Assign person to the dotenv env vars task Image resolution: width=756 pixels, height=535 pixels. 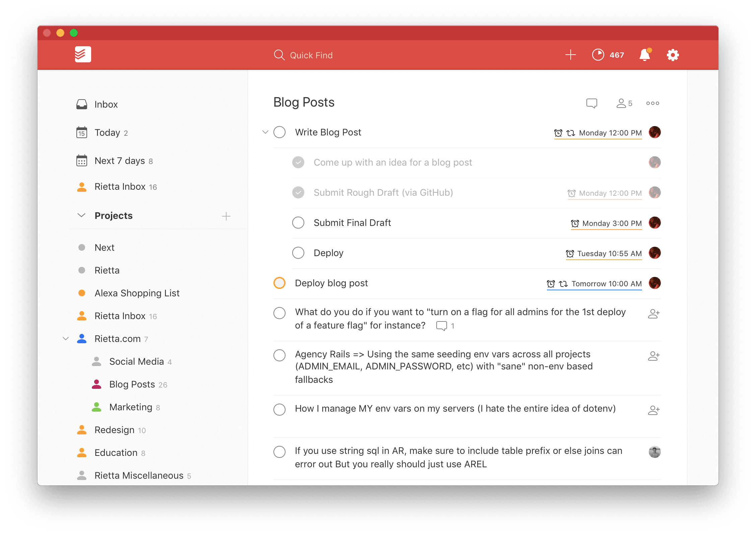click(653, 410)
